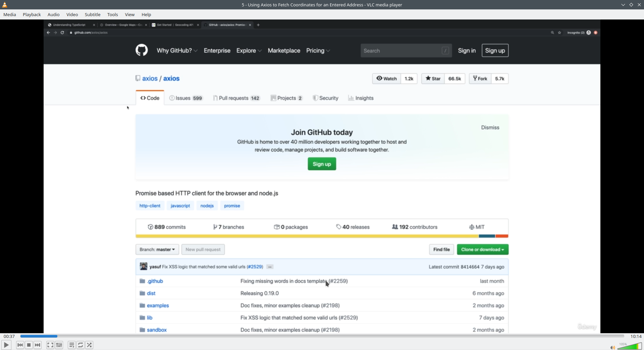Open the Audio menu
The height and width of the screenshot is (350, 644).
click(x=54, y=14)
